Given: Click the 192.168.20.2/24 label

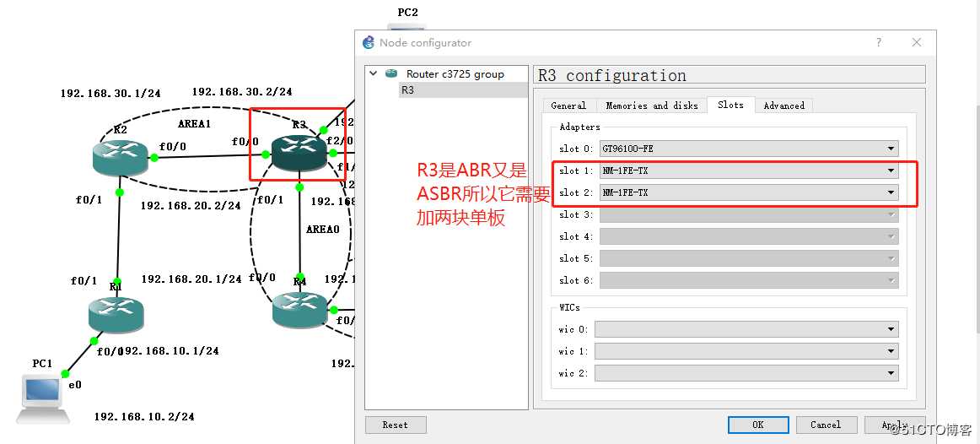Looking at the screenshot, I should (x=191, y=205).
